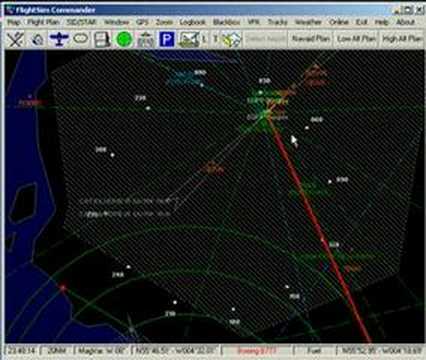Click the yellow map icon before Select Airport
Image resolution: width=426 pixels, height=360 pixels.
point(232,39)
